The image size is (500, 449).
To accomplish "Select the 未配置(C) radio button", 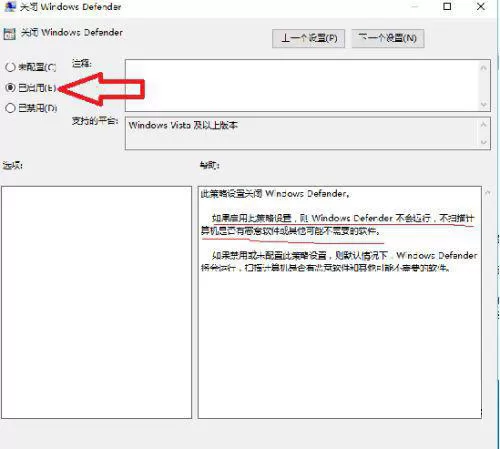I will click(10, 67).
